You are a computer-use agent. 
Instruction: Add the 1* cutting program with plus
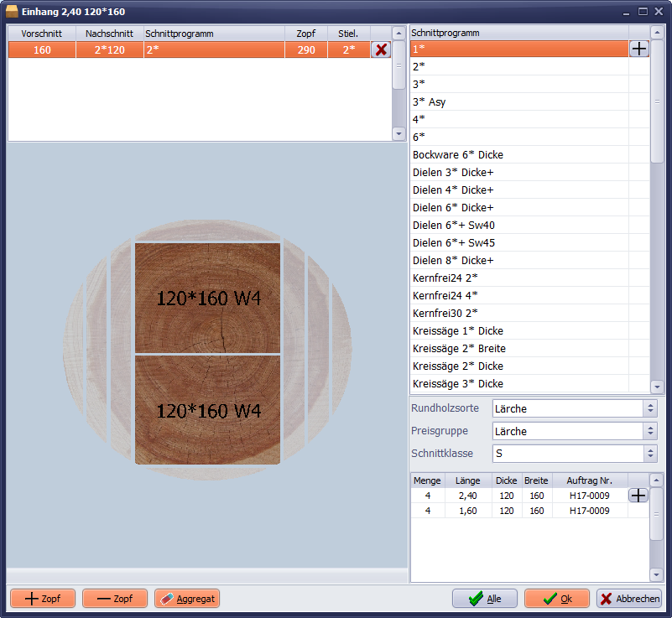click(639, 49)
